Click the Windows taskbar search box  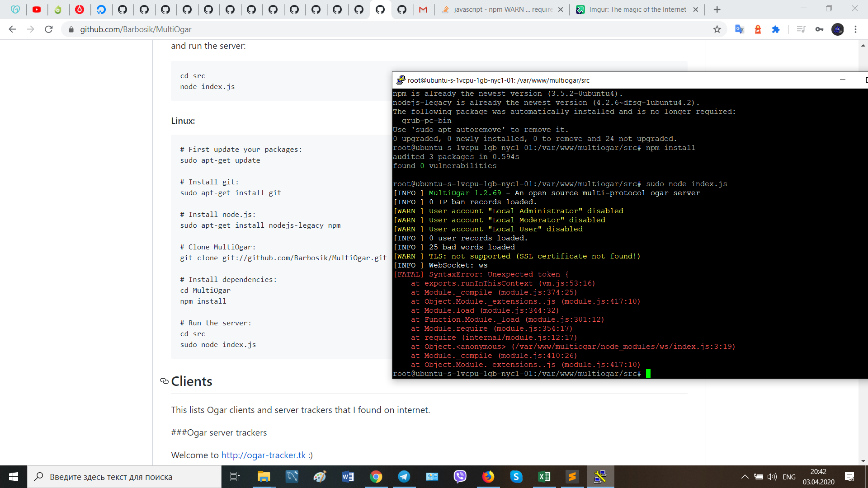(124, 477)
